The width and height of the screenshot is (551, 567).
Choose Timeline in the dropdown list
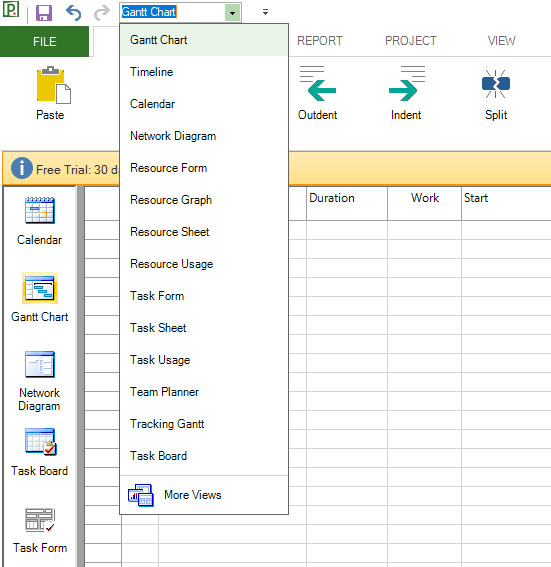(x=204, y=72)
